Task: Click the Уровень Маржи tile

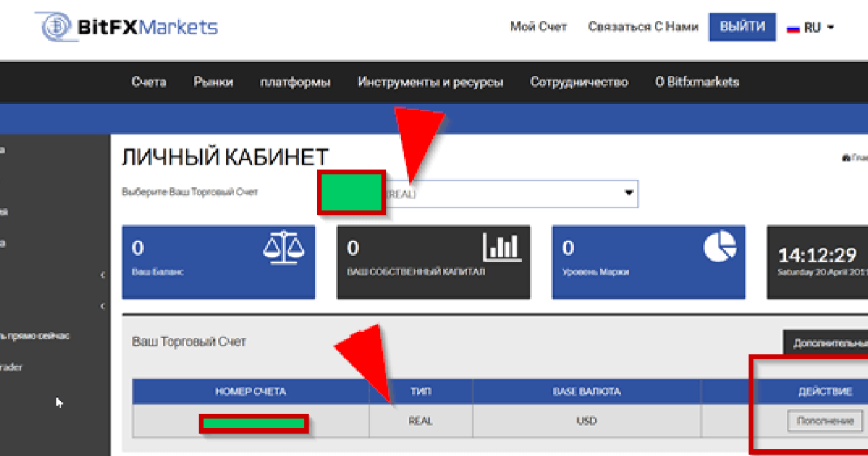Action: [648, 262]
